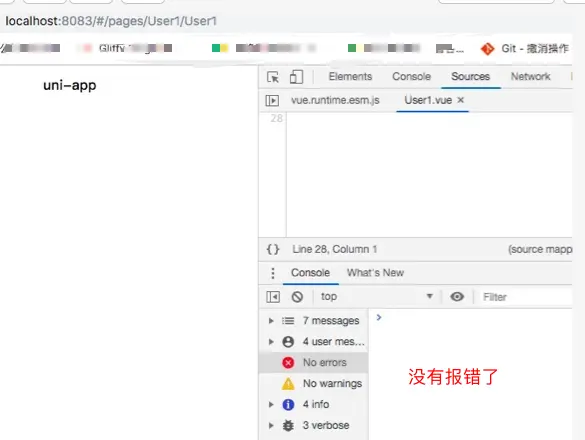The height and width of the screenshot is (440, 585).
Task: Select the verbose bug icon
Action: tap(288, 425)
